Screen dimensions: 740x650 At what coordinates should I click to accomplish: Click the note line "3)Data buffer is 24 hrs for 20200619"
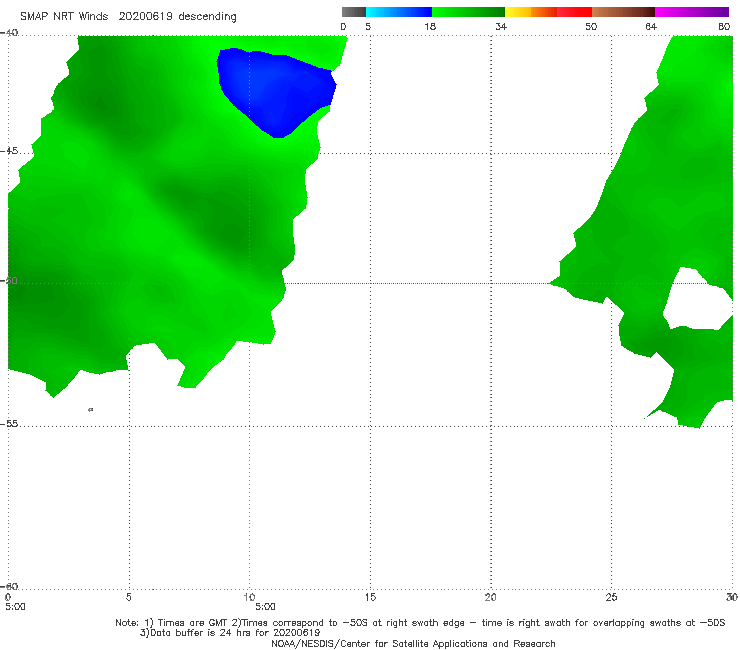click(x=230, y=633)
